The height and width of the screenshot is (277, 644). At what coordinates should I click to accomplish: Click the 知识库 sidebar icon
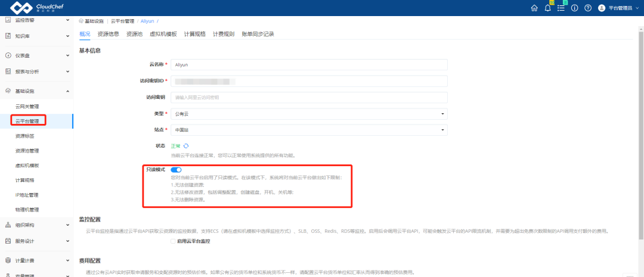coord(8,36)
